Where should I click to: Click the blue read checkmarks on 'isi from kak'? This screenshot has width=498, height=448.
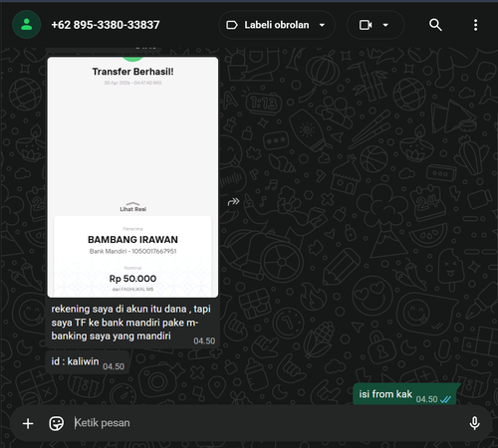click(x=445, y=399)
